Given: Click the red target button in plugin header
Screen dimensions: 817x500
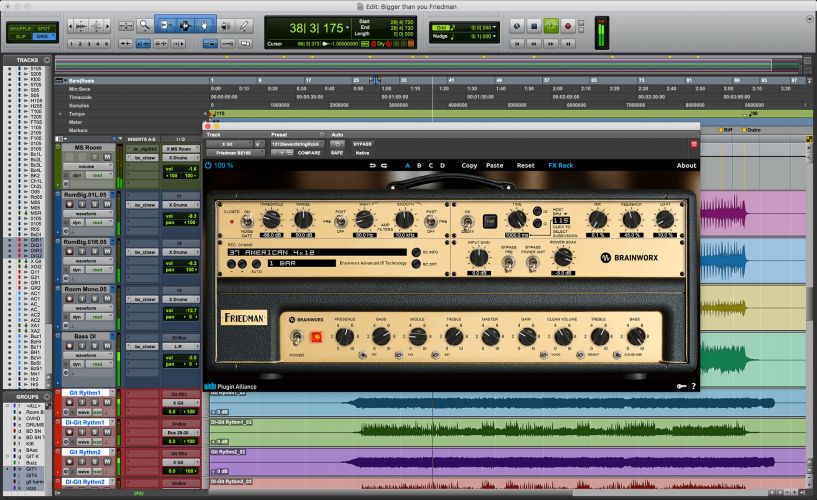Looking at the screenshot, I should pyautogui.click(x=694, y=144).
